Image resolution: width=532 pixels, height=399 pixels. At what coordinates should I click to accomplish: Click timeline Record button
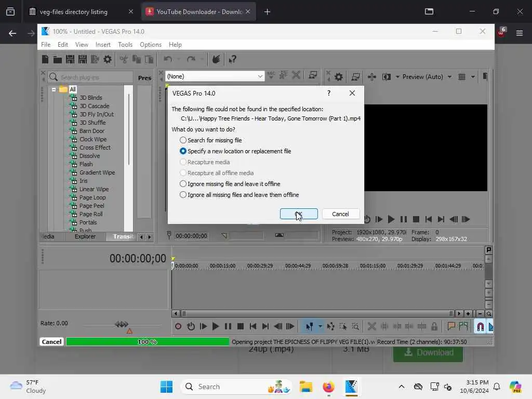pos(178,326)
